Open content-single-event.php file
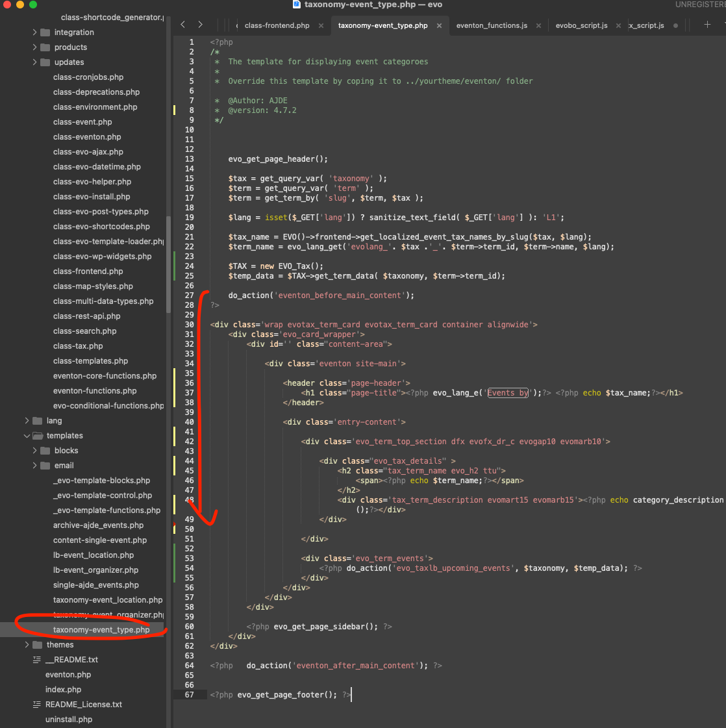Screen dimensions: 726x728 pos(100,540)
